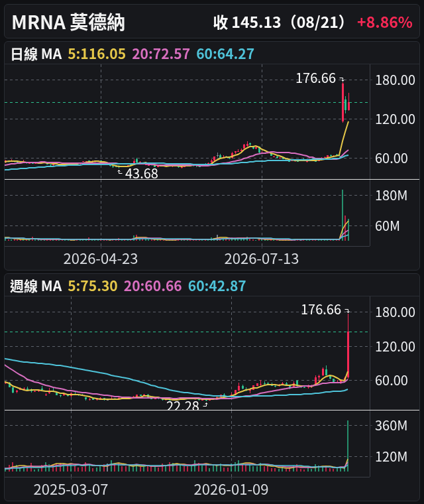Click weekly volume axis label 360M
424x504 pixels.
tap(392, 426)
